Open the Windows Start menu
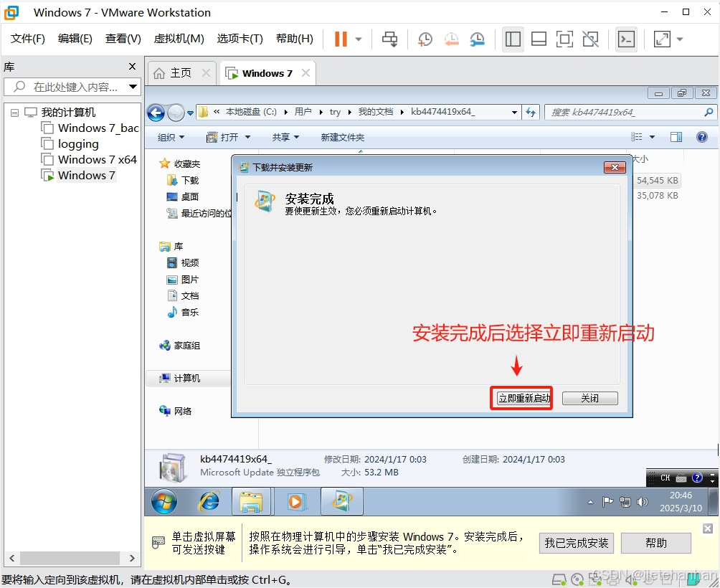This screenshot has height=588, width=720. pos(164,501)
